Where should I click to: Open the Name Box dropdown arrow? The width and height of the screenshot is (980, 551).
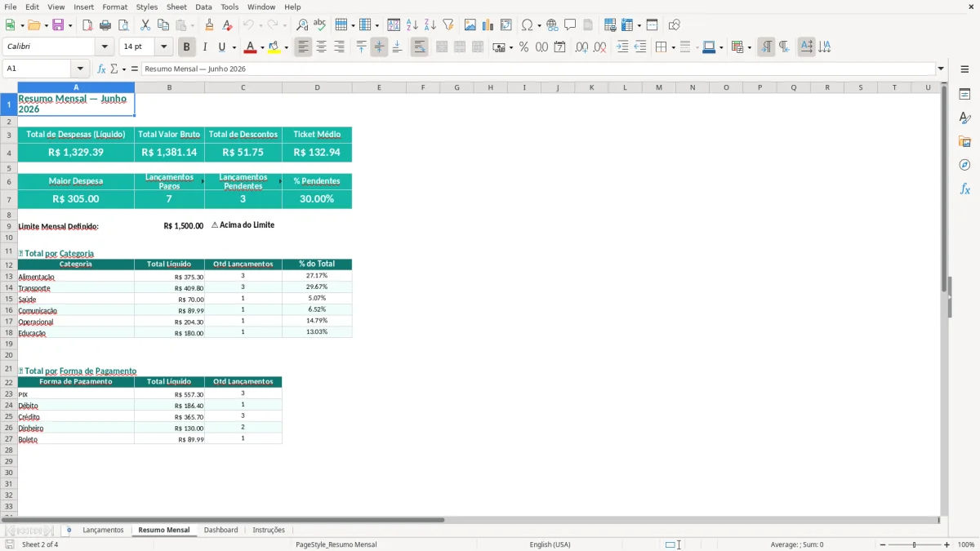pos(80,69)
